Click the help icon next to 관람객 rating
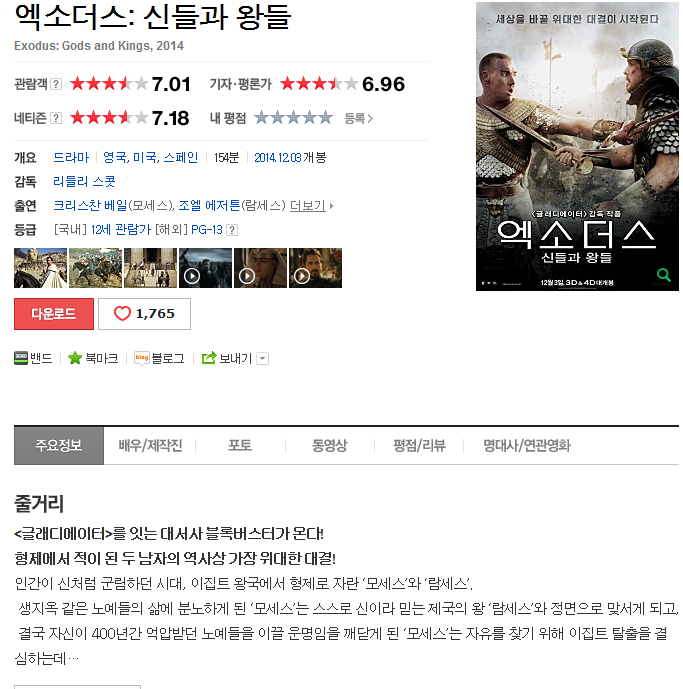Screen dimensions: 683x689 [56, 84]
